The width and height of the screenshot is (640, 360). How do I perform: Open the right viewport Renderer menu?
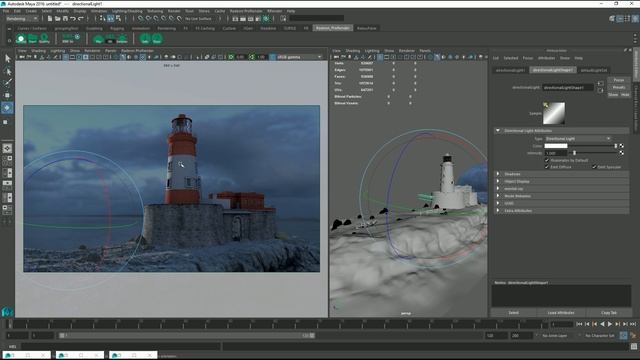(x=407, y=51)
